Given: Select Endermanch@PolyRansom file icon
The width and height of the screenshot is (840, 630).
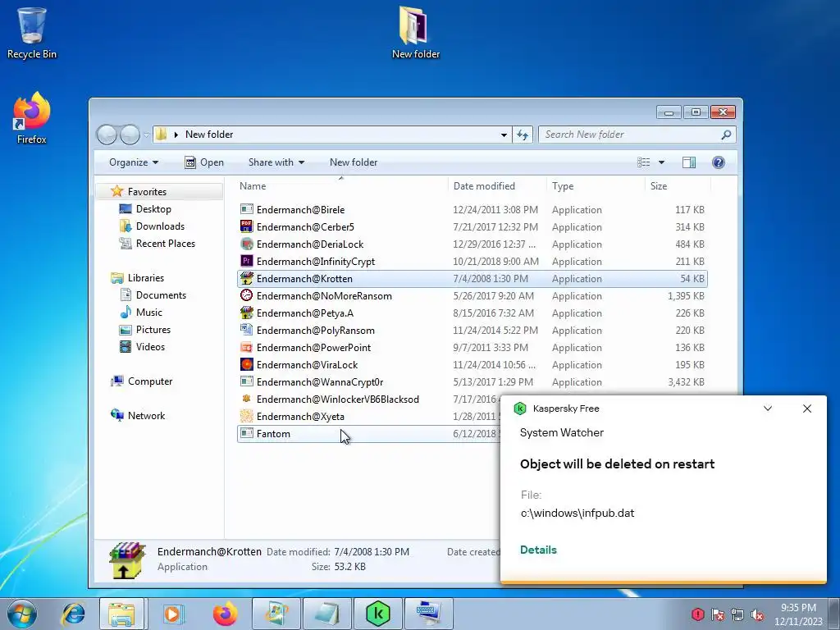Looking at the screenshot, I should 246,330.
